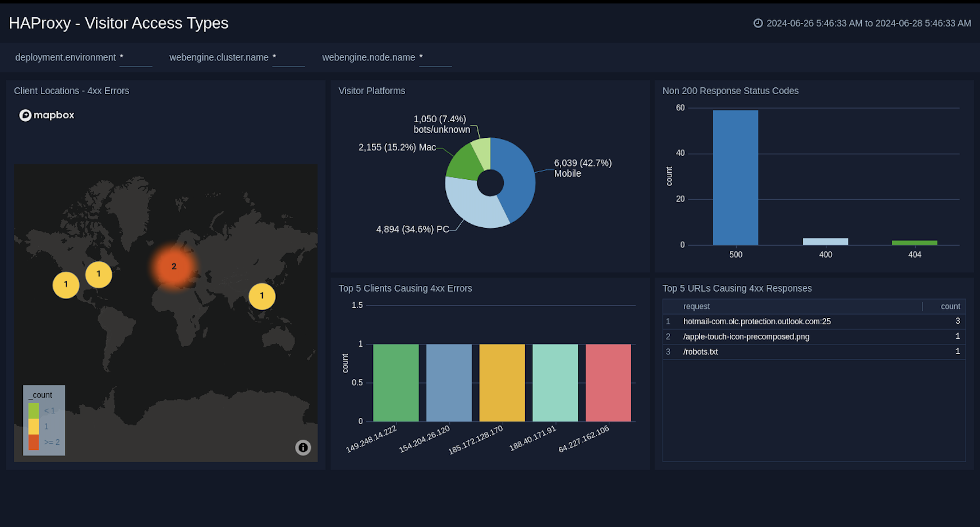Click the bar for 64.227.162.106
This screenshot has height=527, width=980.
[x=608, y=383]
